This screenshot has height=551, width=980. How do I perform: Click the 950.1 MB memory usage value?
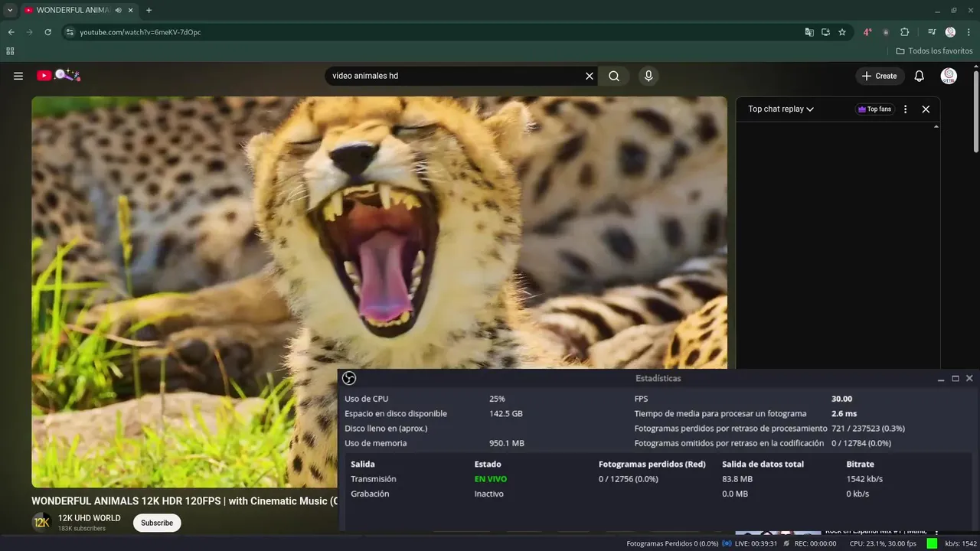click(507, 443)
